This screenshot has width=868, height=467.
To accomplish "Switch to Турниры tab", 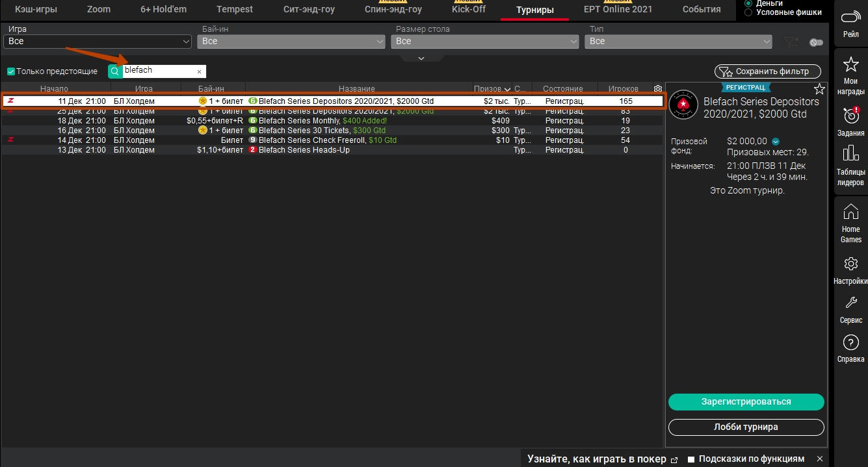I will click(x=535, y=10).
